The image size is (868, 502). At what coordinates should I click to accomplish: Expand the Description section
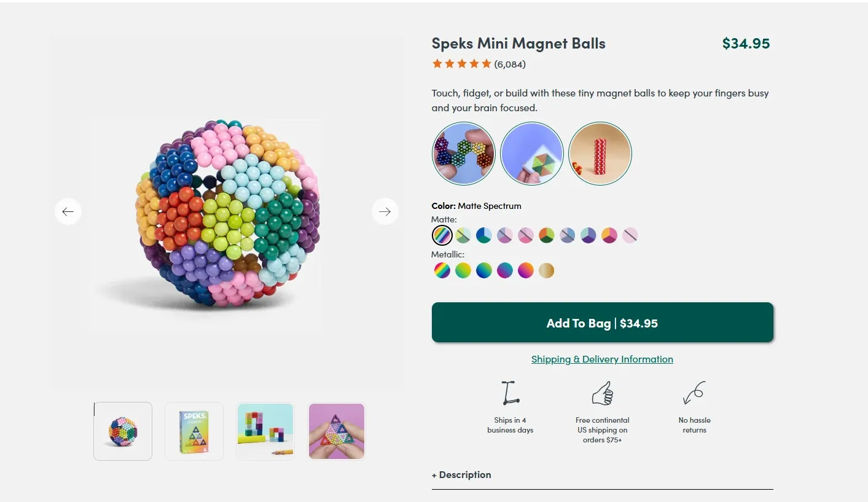pyautogui.click(x=461, y=474)
